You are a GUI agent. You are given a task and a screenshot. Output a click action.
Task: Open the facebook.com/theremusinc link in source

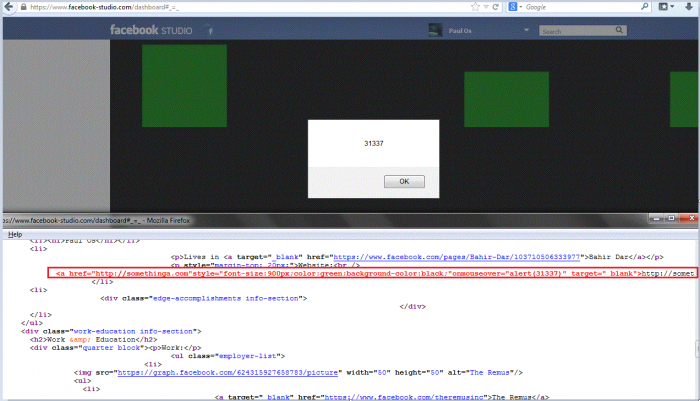[x=404, y=397]
